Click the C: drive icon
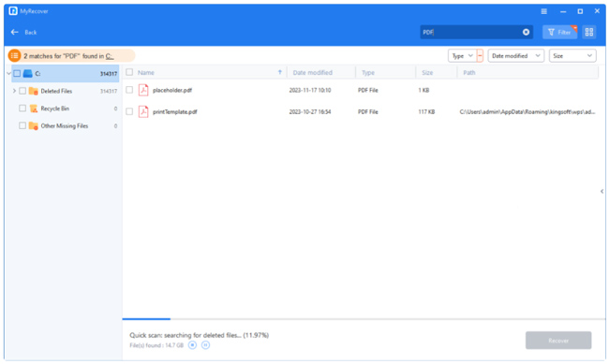 point(27,73)
